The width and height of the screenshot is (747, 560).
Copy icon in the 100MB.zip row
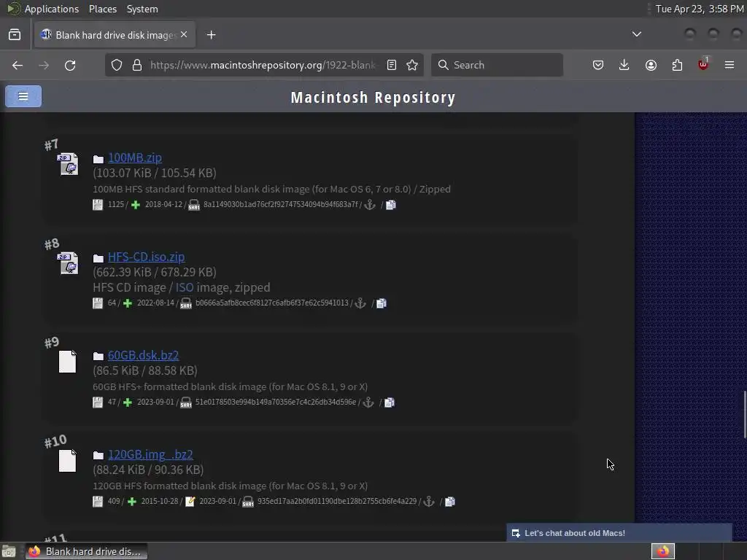click(x=391, y=205)
